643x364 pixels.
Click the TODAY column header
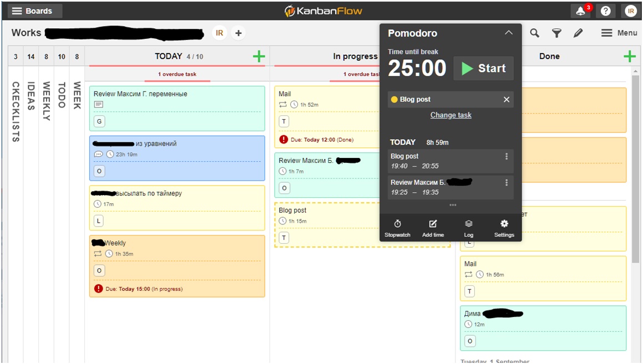pos(169,57)
